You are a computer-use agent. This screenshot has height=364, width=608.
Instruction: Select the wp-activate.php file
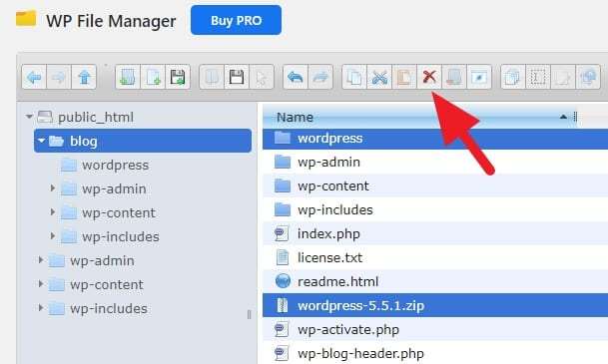(435, 329)
